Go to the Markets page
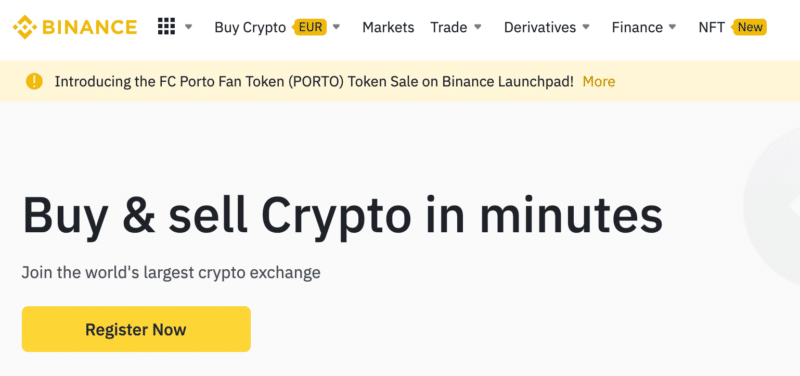 (388, 27)
